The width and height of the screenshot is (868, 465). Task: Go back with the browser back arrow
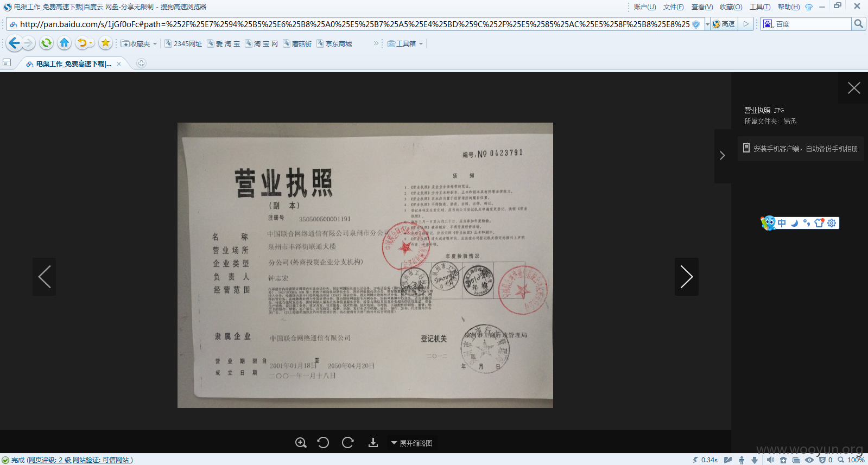15,43
